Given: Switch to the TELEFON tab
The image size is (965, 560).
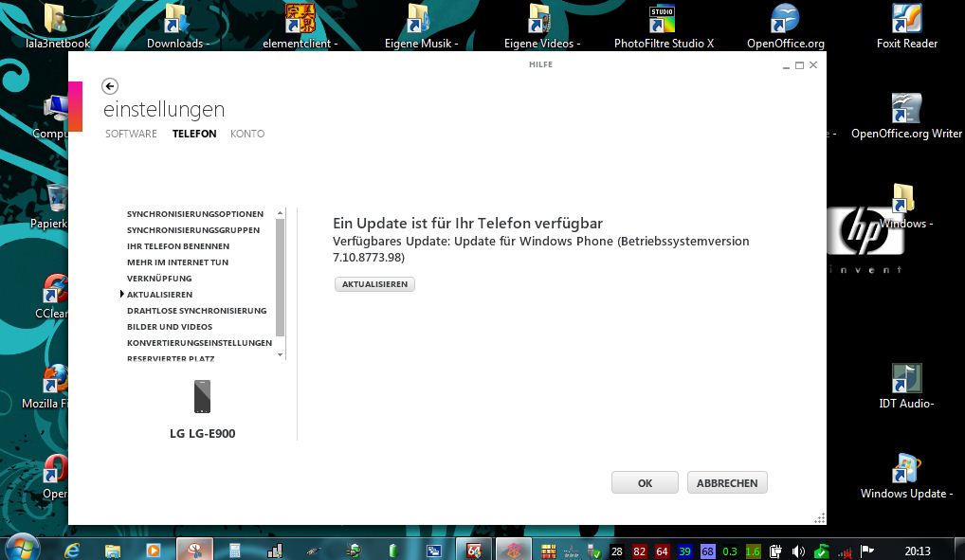Looking at the screenshot, I should coord(194,134).
